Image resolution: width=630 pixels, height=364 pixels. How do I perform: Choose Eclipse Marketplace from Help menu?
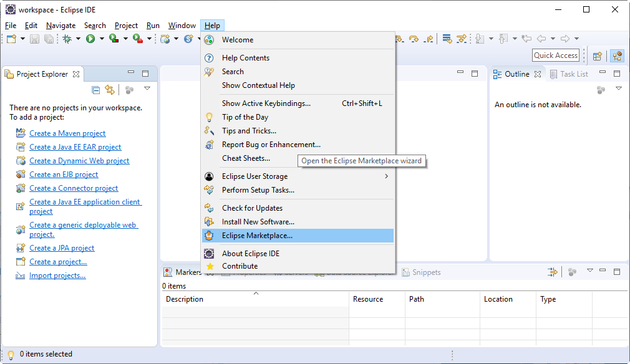[x=257, y=236]
